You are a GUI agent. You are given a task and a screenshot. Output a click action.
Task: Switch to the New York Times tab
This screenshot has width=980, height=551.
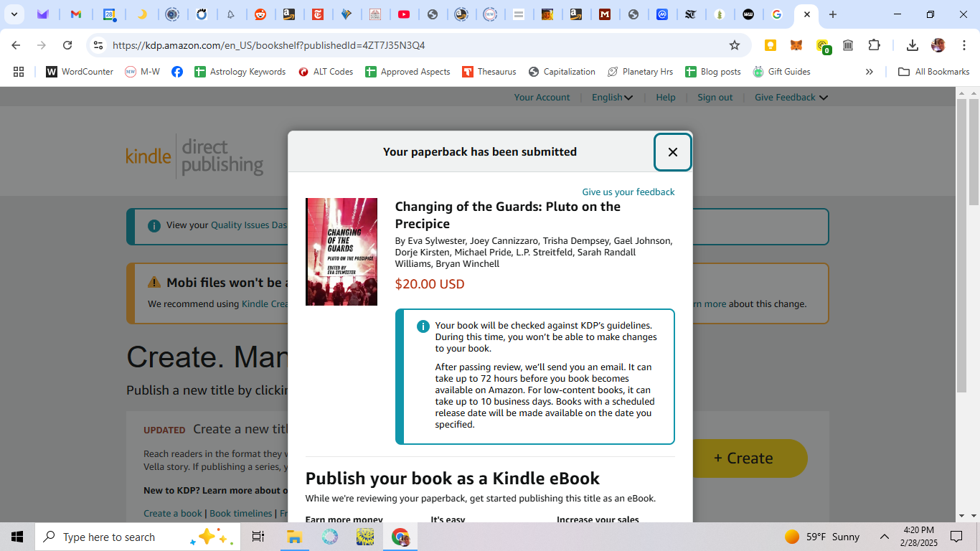[318, 14]
